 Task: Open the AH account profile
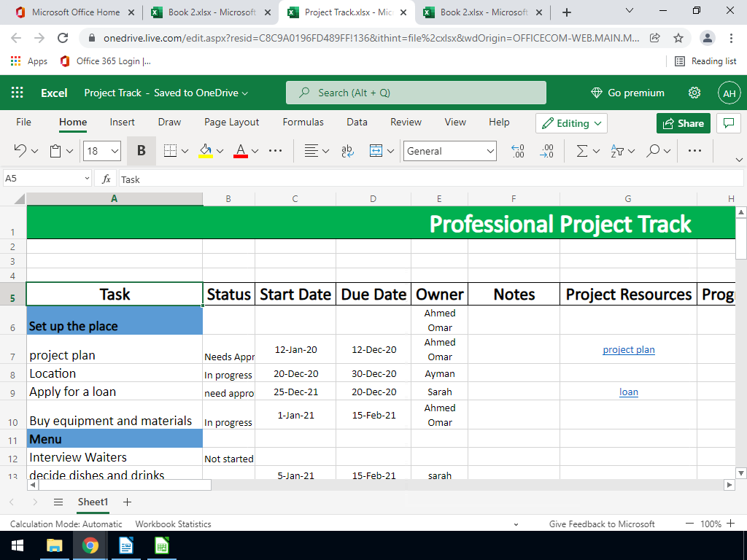pos(729,93)
